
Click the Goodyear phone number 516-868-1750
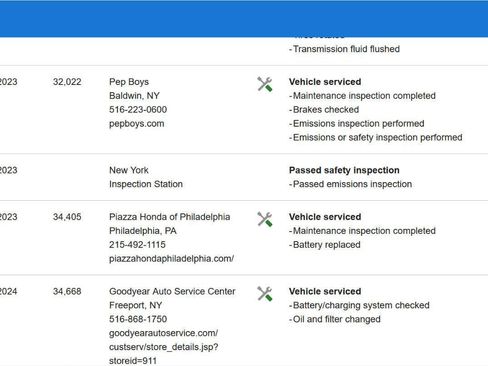tap(138, 319)
